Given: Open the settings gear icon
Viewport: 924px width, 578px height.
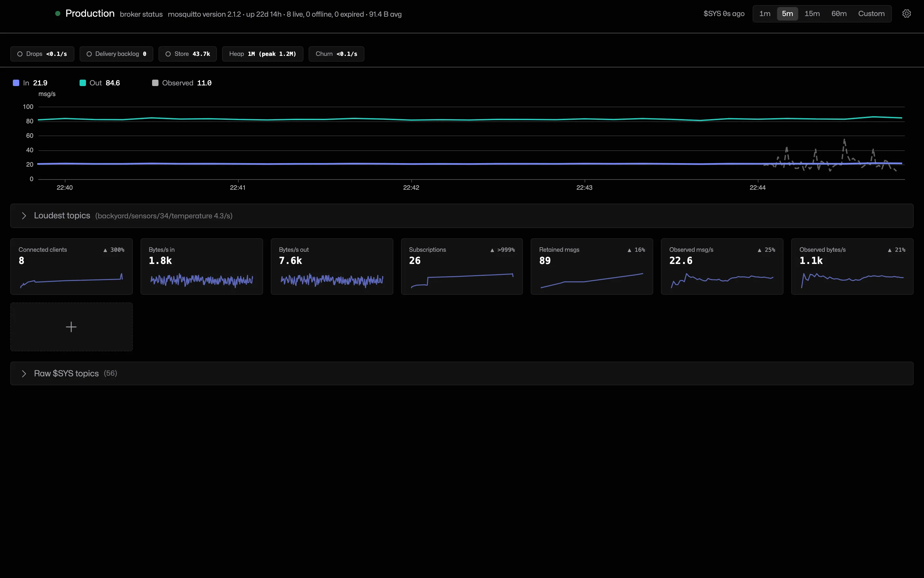Looking at the screenshot, I should 906,14.
